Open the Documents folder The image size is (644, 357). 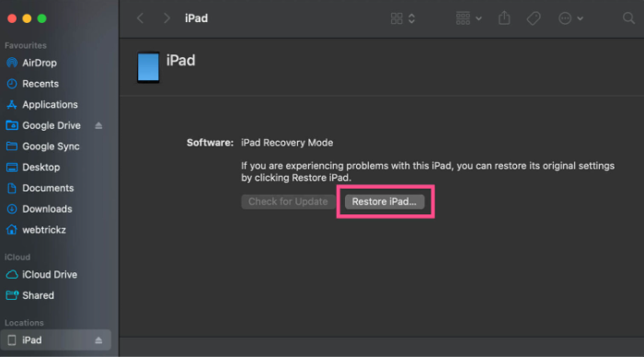tap(48, 188)
